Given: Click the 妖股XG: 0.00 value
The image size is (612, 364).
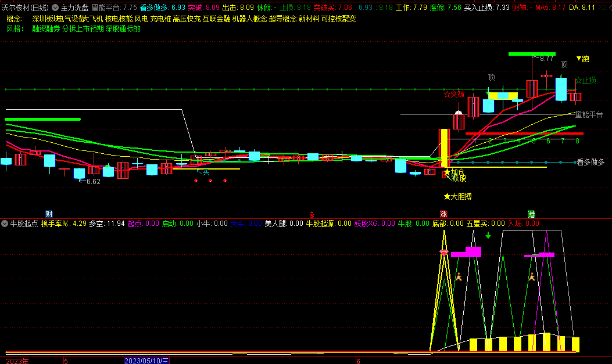Looking at the screenshot, I should pos(375,224).
